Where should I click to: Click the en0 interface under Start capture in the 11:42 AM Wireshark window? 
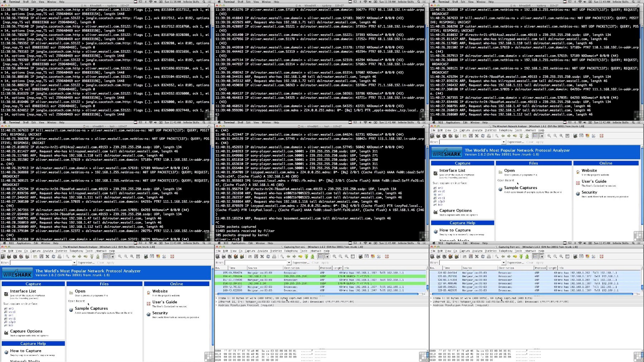click(x=440, y=188)
